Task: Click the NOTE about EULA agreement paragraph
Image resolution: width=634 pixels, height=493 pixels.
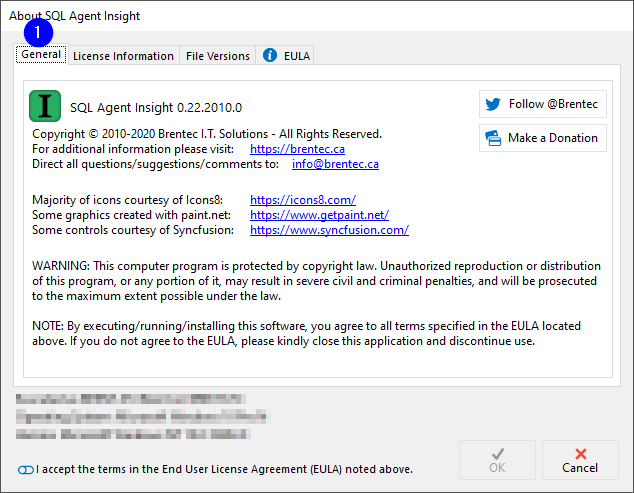Action: click(306, 333)
